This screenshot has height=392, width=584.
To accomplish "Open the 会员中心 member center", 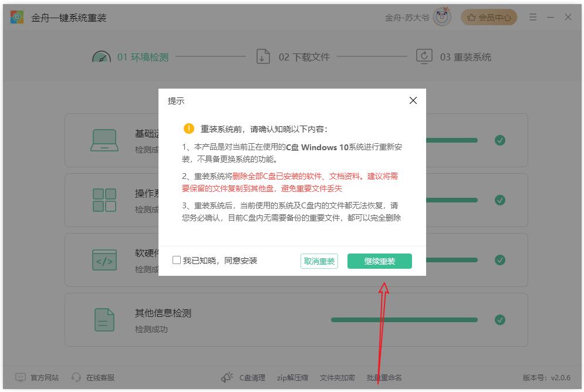I will coord(489,18).
